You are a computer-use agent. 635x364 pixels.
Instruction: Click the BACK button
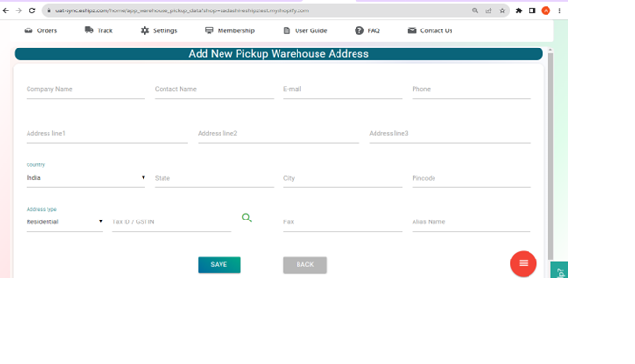tap(305, 265)
